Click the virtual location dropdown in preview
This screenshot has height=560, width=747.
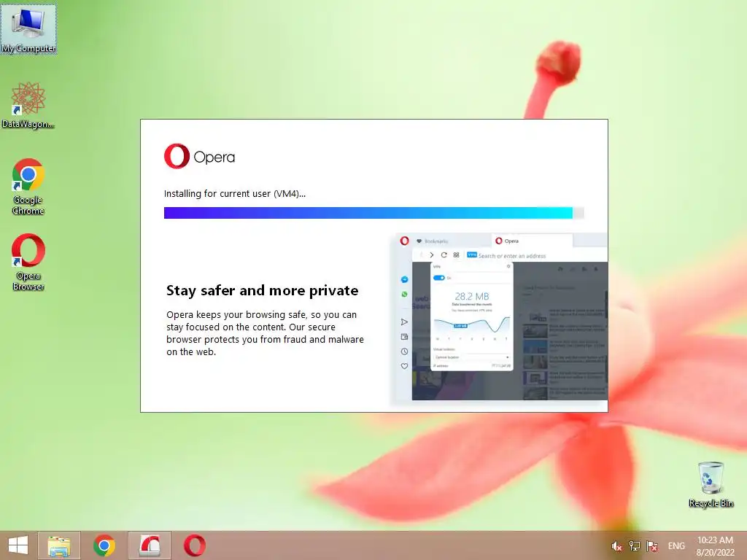(x=472, y=357)
